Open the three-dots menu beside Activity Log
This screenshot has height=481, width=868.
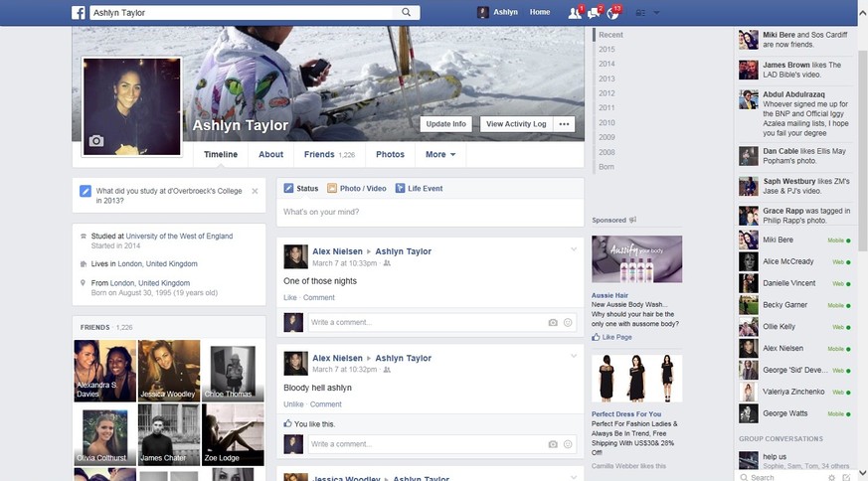[565, 124]
